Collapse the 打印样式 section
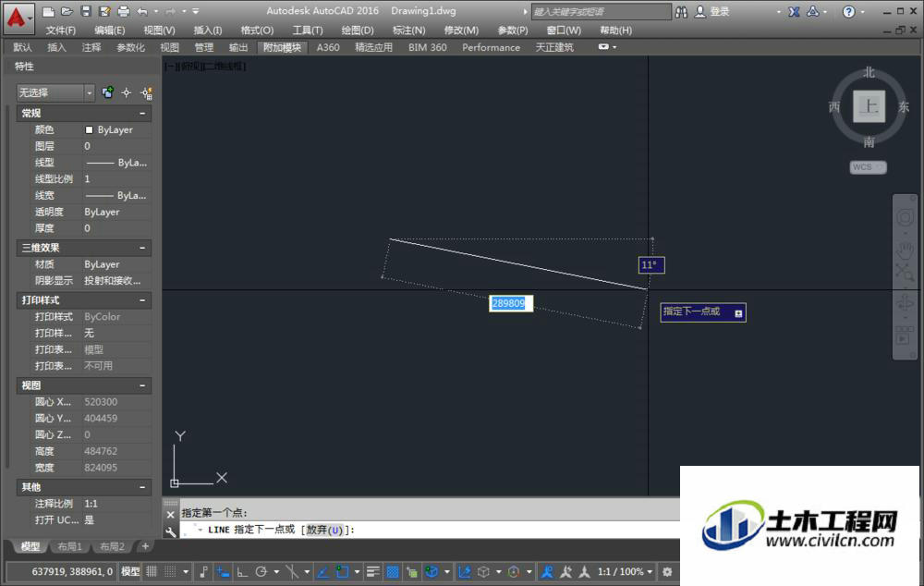 142,300
